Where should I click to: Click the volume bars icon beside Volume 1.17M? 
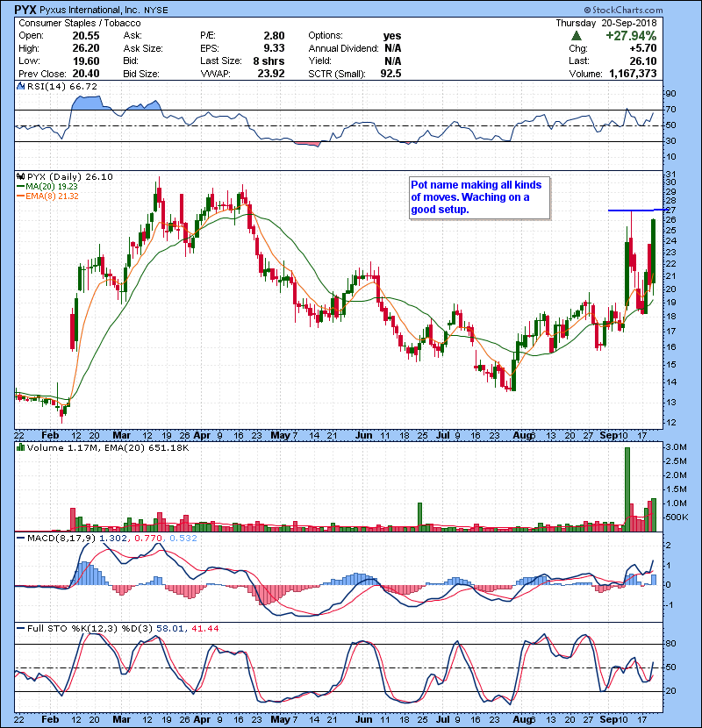tap(20, 447)
